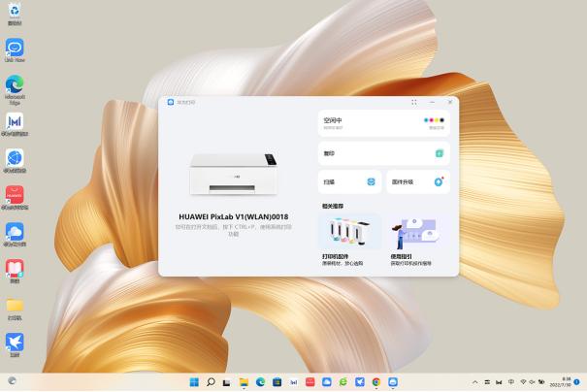Open the Link Now desktop shortcut
This screenshot has width=587, height=392.
(x=15, y=49)
